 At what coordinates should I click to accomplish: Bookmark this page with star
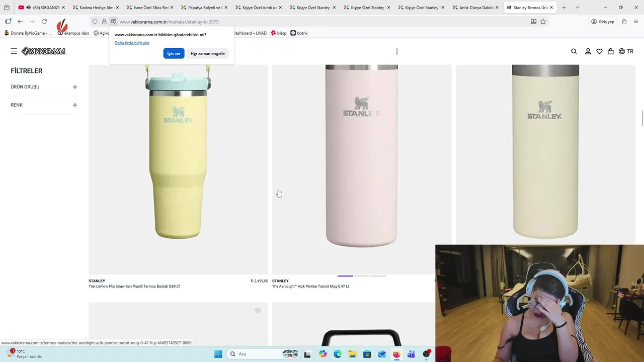click(543, 22)
